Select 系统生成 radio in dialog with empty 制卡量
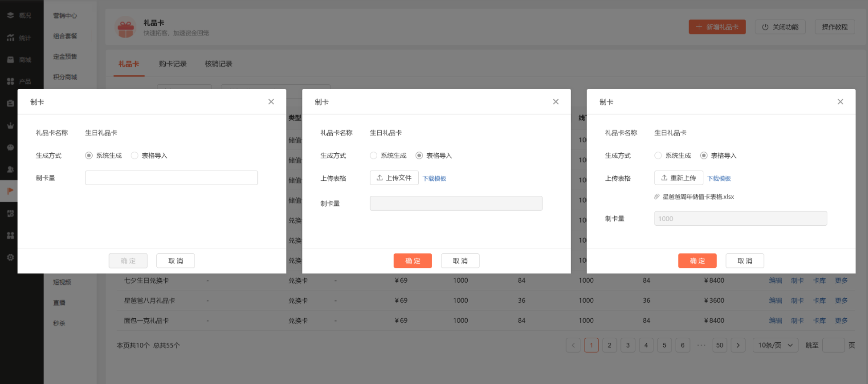Image resolution: width=868 pixels, height=384 pixels. click(x=89, y=155)
